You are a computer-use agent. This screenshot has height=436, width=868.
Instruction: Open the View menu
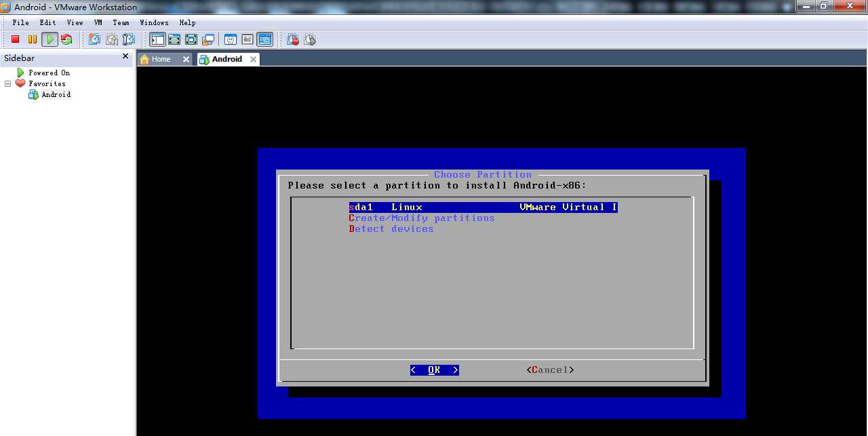click(75, 22)
